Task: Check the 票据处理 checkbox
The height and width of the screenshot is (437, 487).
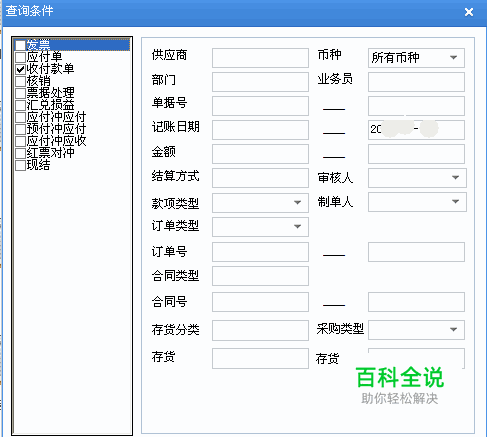Action: pyautogui.click(x=21, y=93)
